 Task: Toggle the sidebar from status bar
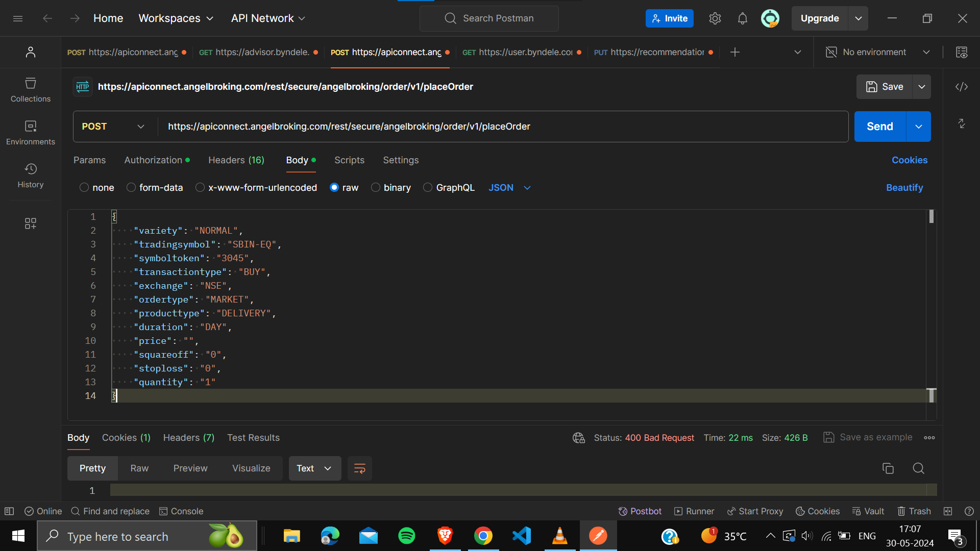(x=9, y=511)
